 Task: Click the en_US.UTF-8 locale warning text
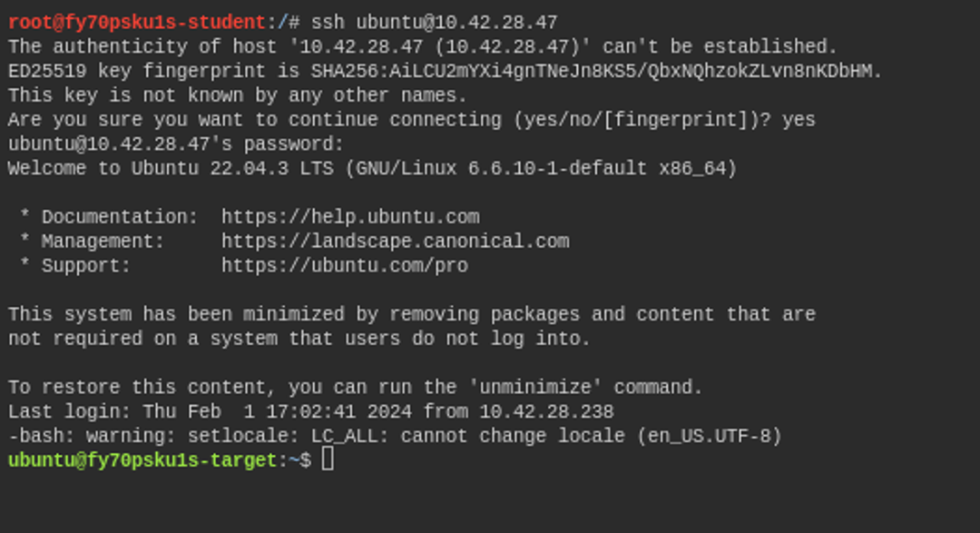(710, 436)
